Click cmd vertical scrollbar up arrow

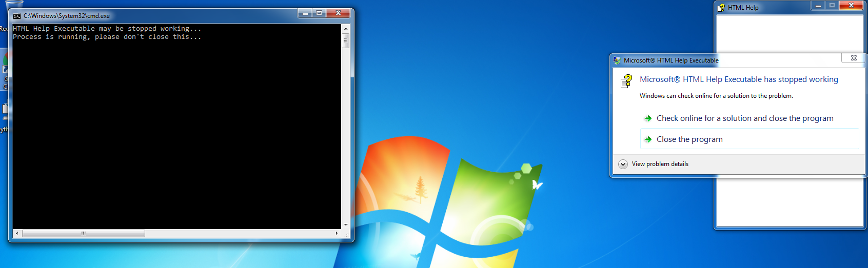(346, 29)
